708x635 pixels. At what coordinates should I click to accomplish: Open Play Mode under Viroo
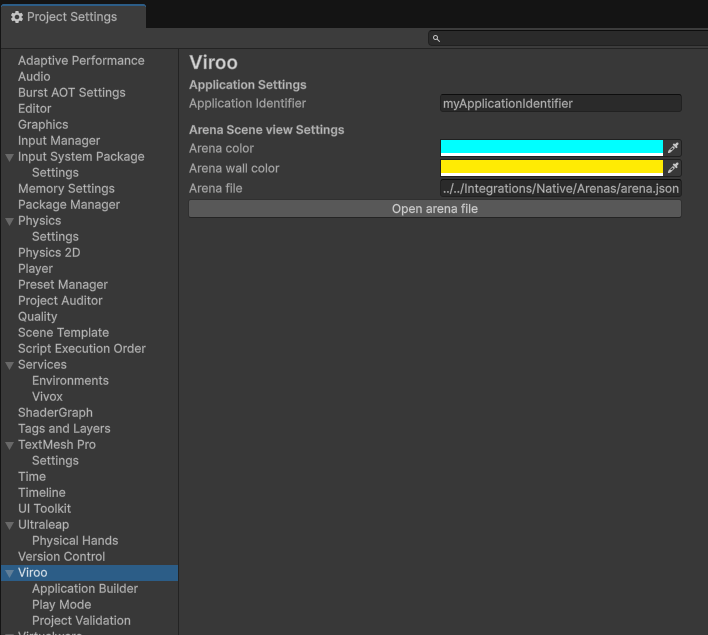(61, 605)
